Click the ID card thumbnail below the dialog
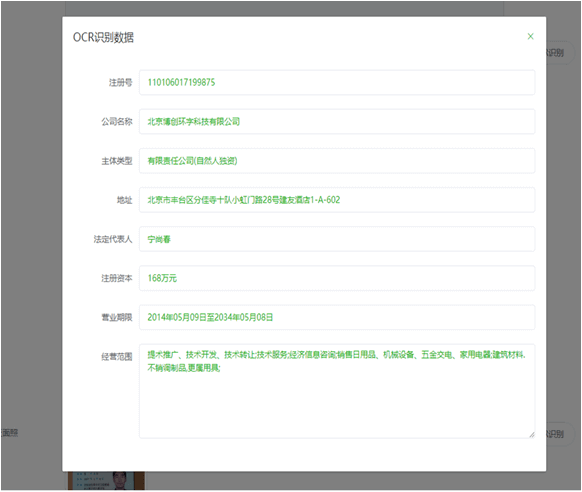The image size is (582, 492). pyautogui.click(x=106, y=481)
